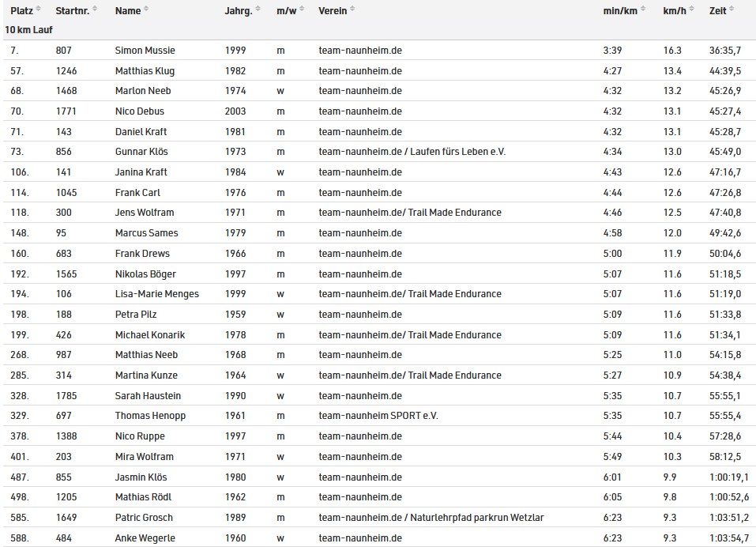Click sort icon next to Jahrg. column
Screen dimensions: 756x547
pos(260,9)
